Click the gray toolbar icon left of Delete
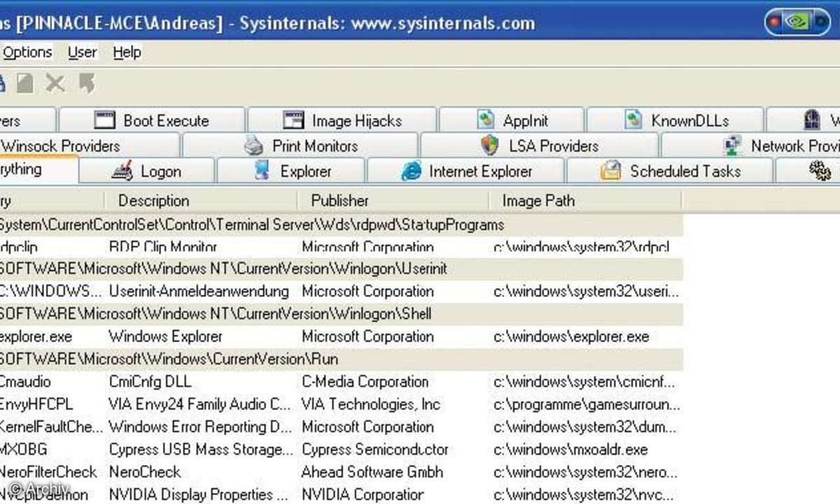The image size is (840, 504). pos(25,84)
